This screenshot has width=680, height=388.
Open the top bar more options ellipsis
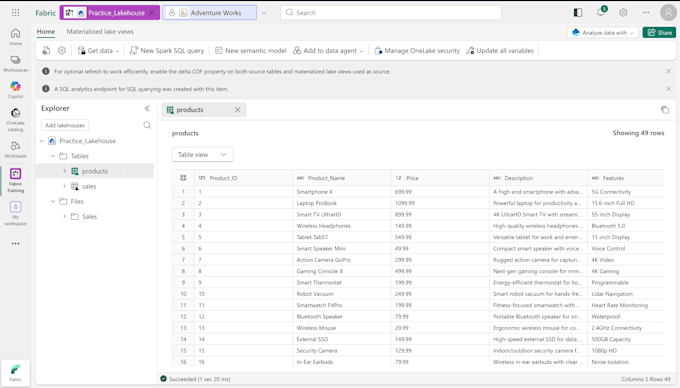click(646, 13)
